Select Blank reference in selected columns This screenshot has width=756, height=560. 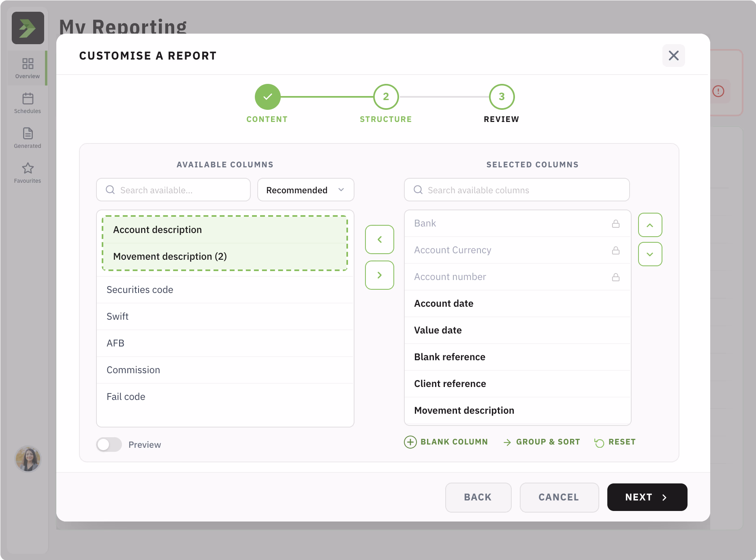point(518,357)
